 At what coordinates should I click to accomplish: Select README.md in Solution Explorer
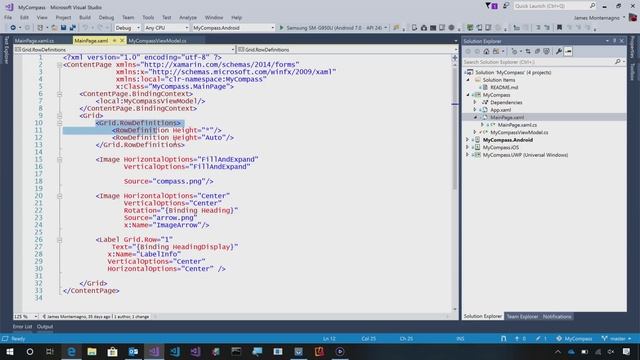click(x=504, y=87)
